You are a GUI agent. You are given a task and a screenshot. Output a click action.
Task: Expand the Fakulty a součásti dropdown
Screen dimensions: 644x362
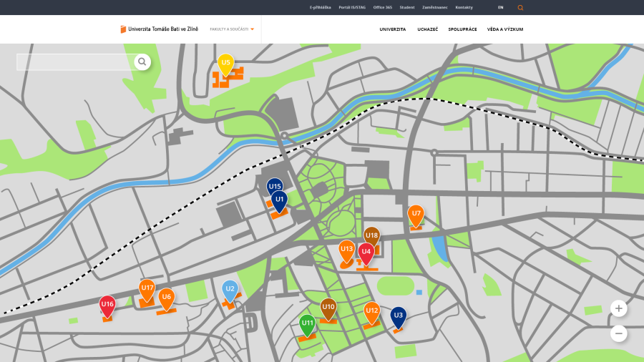point(232,29)
